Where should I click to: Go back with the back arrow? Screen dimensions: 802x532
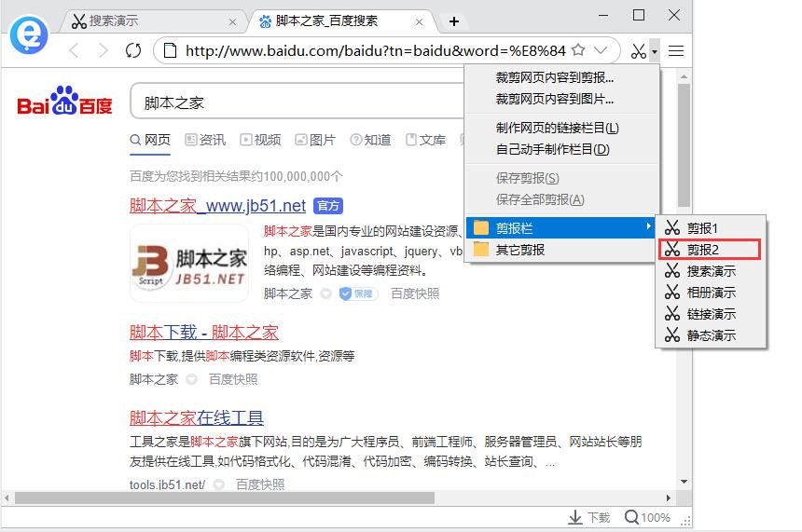click(75, 50)
